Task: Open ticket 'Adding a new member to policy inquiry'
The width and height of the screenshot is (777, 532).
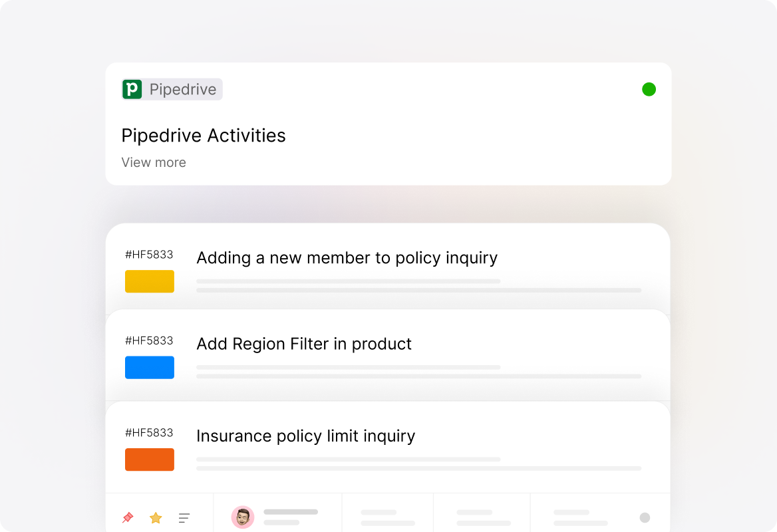Action: coord(347,257)
